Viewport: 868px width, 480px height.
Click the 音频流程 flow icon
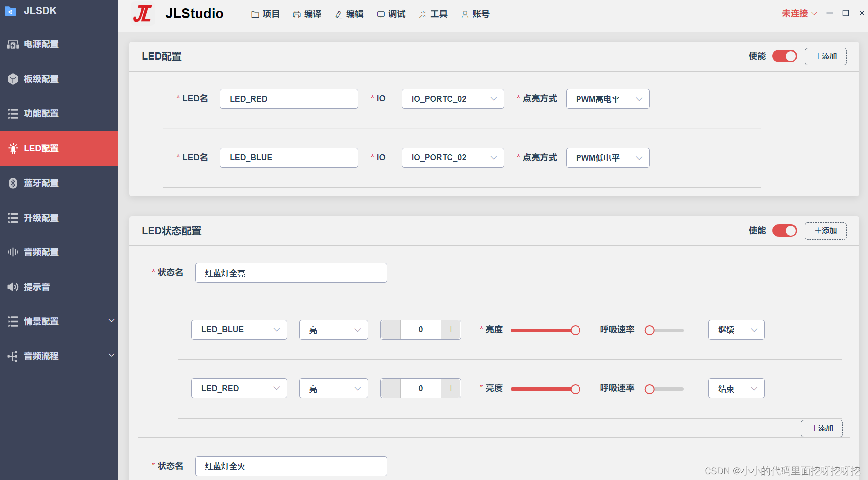pyautogui.click(x=13, y=356)
